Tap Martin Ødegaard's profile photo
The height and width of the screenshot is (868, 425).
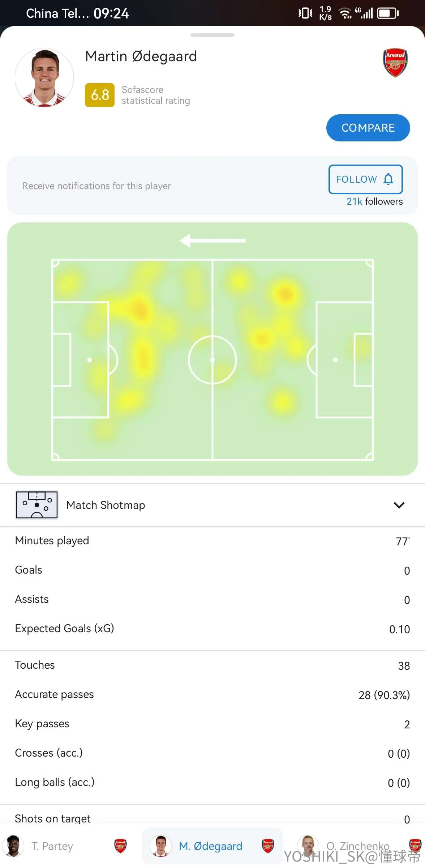[x=44, y=77]
